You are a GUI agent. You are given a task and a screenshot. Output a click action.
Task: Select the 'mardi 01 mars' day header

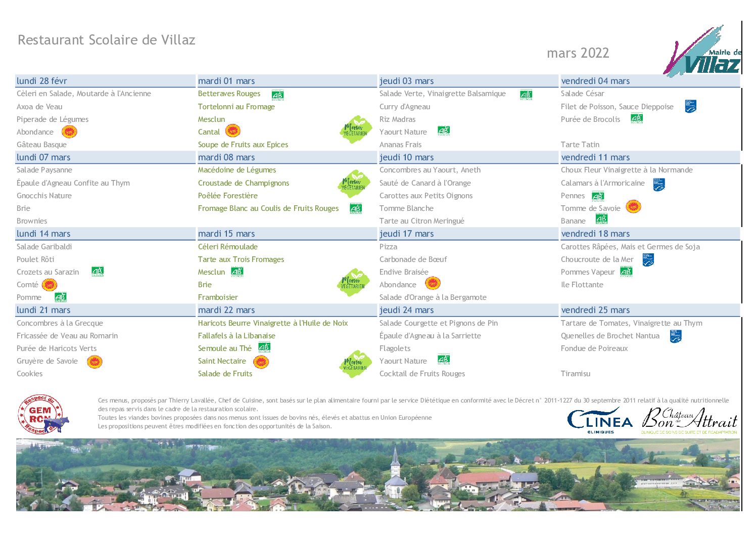click(x=287, y=81)
